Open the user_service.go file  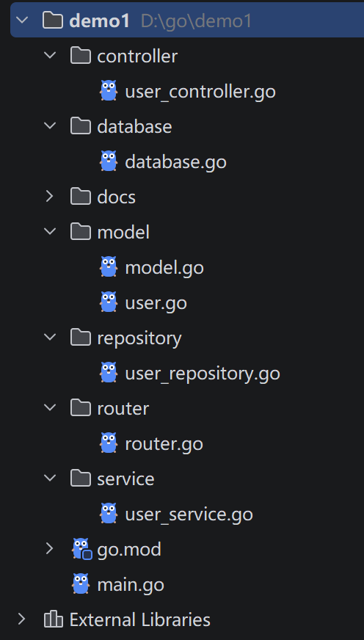pos(189,514)
